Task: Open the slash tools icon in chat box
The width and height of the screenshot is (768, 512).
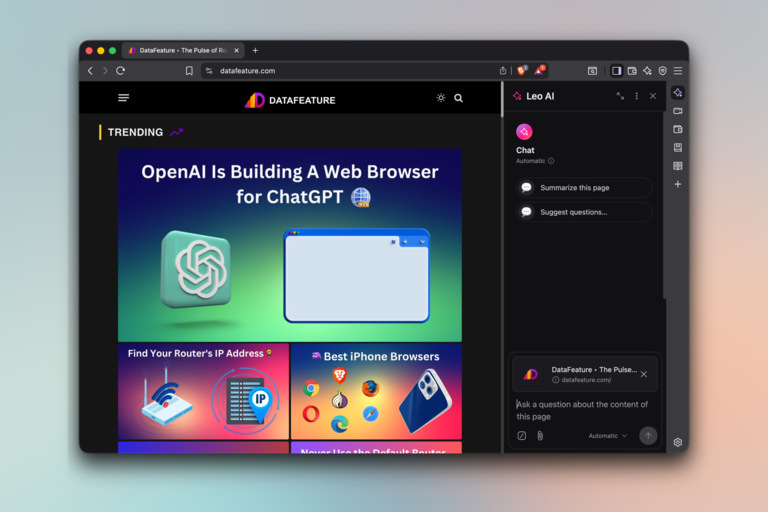Action: 522,436
